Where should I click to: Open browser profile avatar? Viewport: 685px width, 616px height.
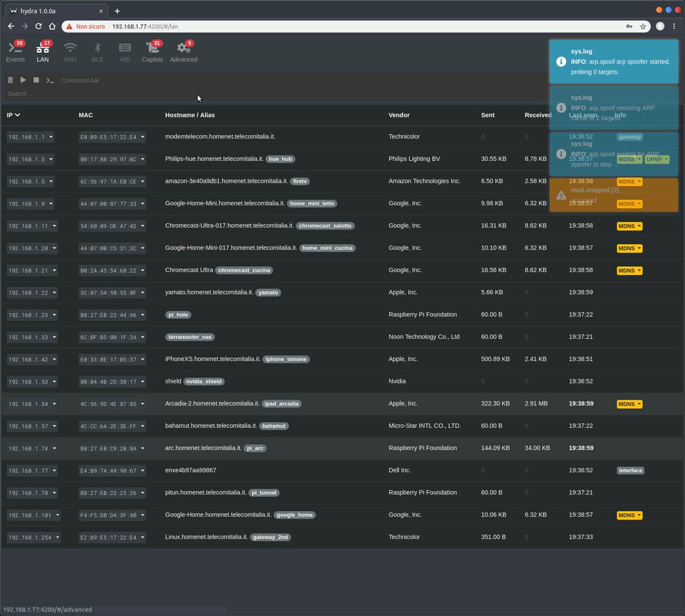[x=660, y=26]
